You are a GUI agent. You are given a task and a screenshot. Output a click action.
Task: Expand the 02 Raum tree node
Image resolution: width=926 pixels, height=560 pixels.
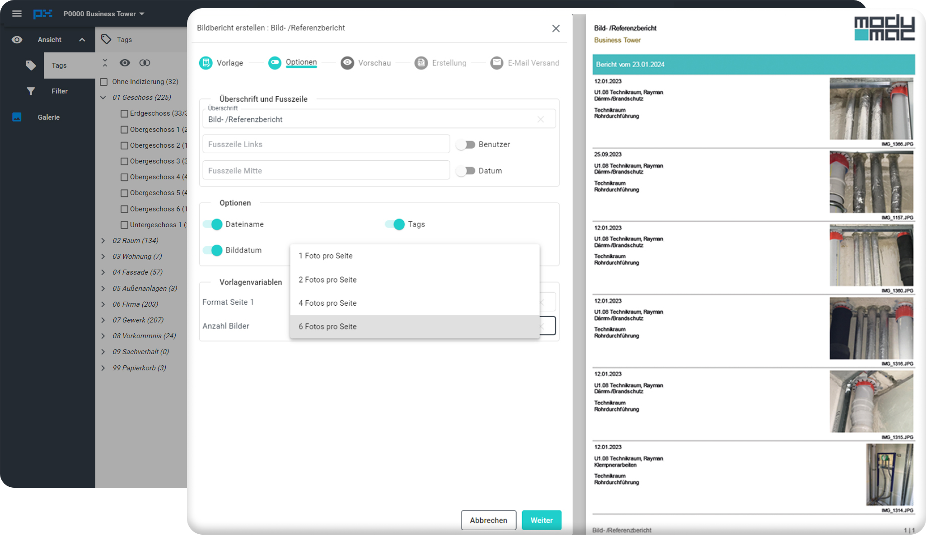[103, 241]
